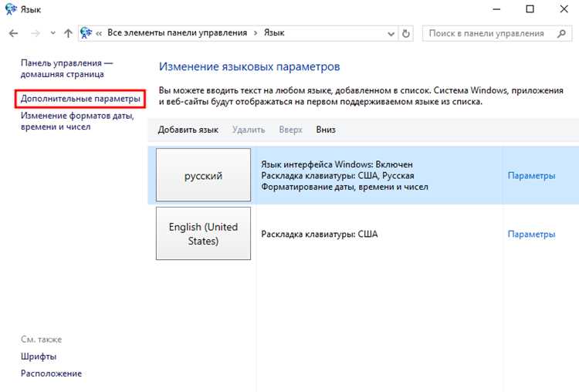Click Добавить язык
Viewport: 579px width, 392px height.
(x=188, y=130)
